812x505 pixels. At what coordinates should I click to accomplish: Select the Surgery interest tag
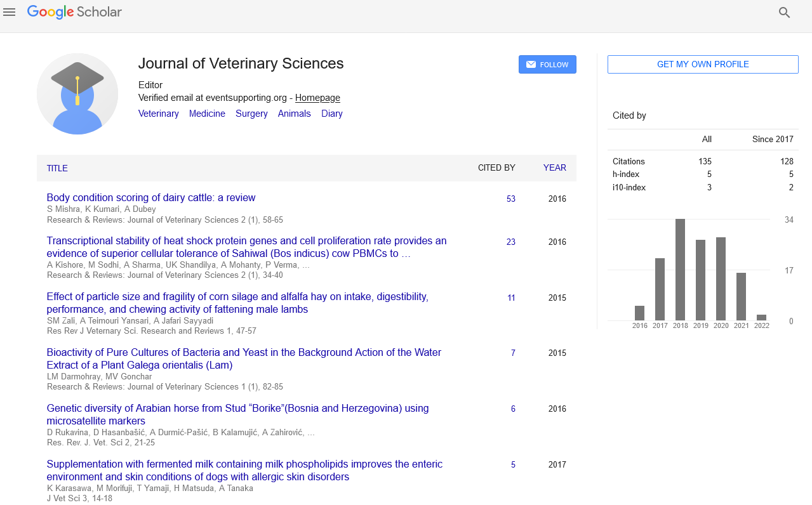[x=251, y=114]
